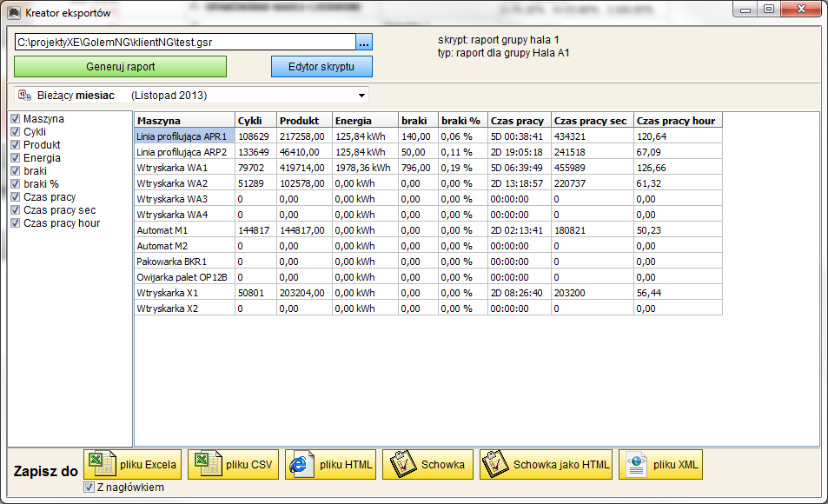
Task: Click Generuj raport button
Action: [x=121, y=67]
